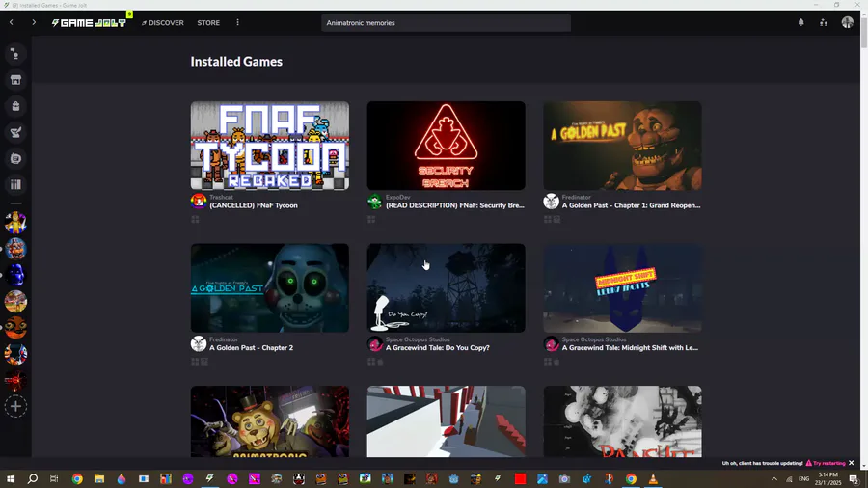Open the (READ DESCRIPTION) FNaF: Security Bre... title

click(455, 205)
